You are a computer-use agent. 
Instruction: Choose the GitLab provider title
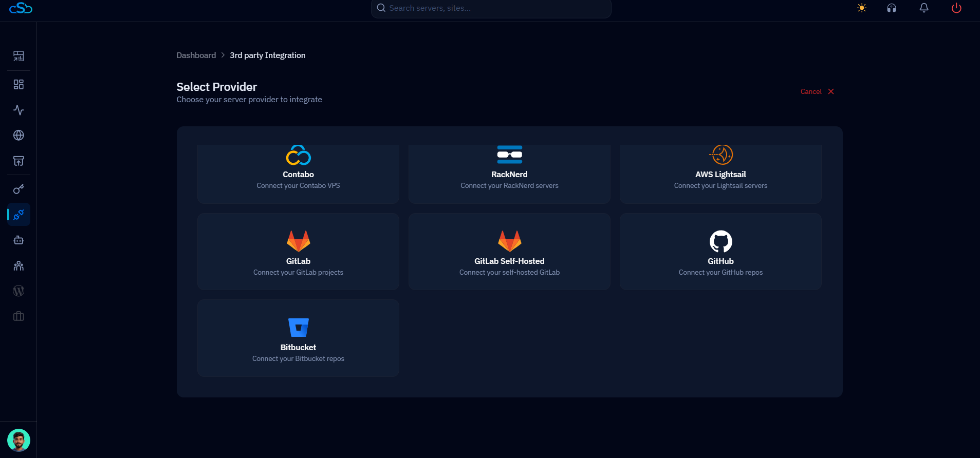(x=298, y=261)
